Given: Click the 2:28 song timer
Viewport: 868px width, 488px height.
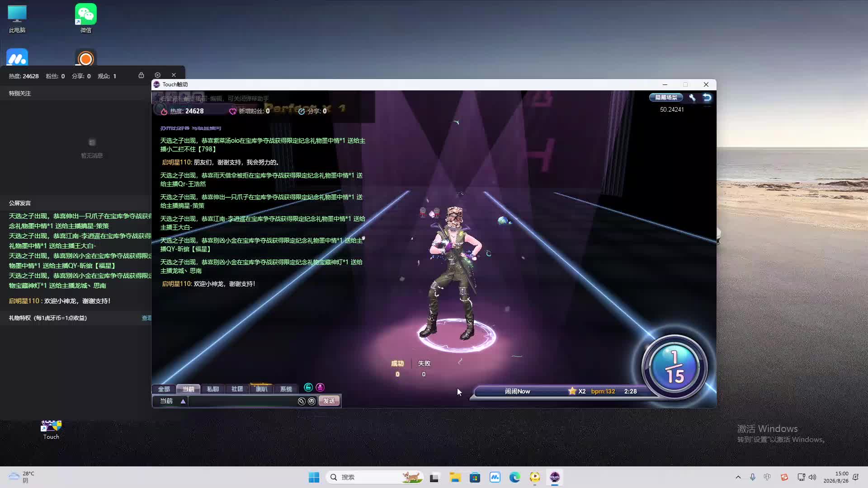Looking at the screenshot, I should (631, 392).
